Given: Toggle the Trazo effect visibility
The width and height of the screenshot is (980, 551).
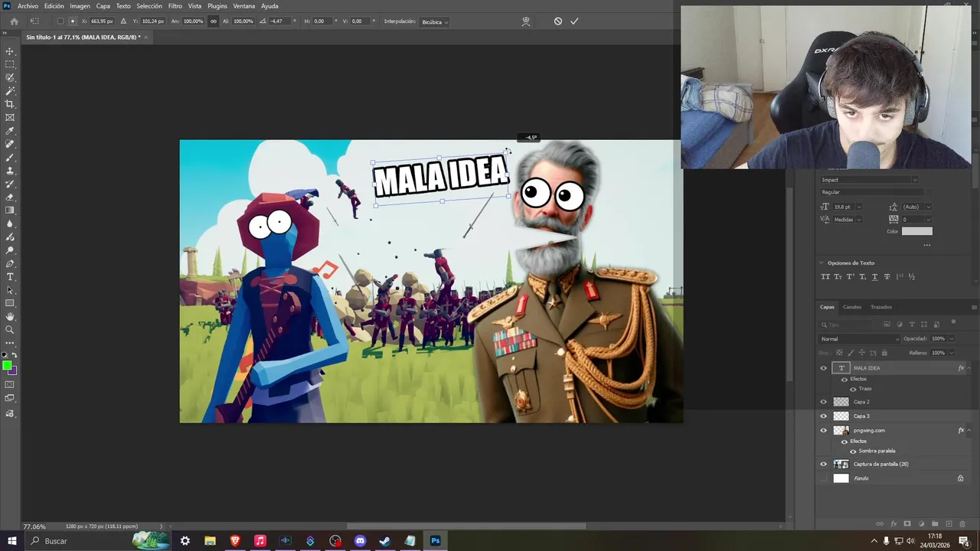Looking at the screenshot, I should [x=853, y=389].
